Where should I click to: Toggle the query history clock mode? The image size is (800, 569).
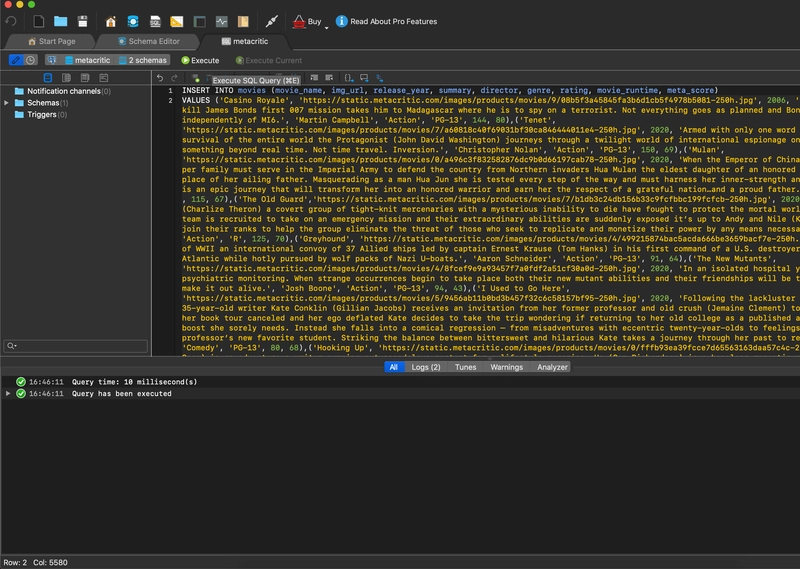[x=31, y=60]
